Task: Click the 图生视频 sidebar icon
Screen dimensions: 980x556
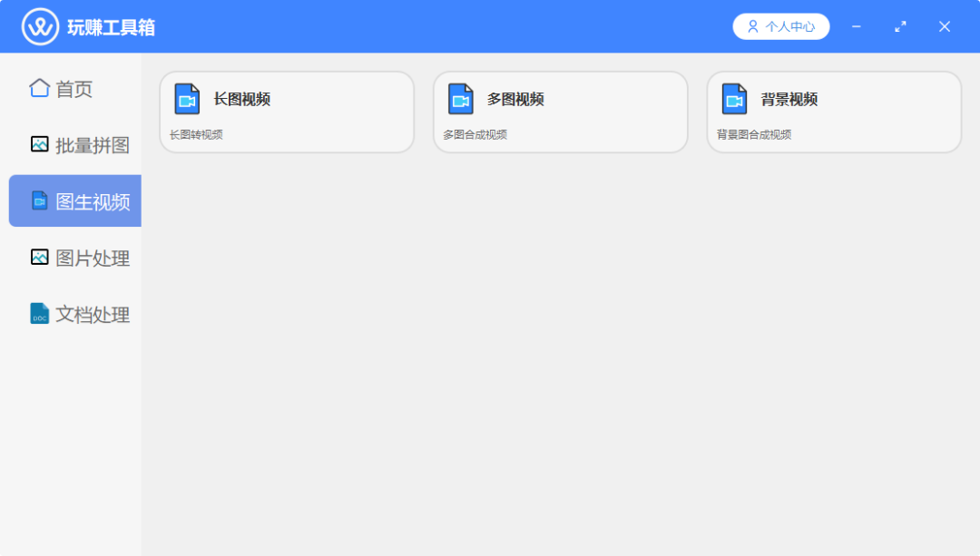Action: [x=38, y=200]
